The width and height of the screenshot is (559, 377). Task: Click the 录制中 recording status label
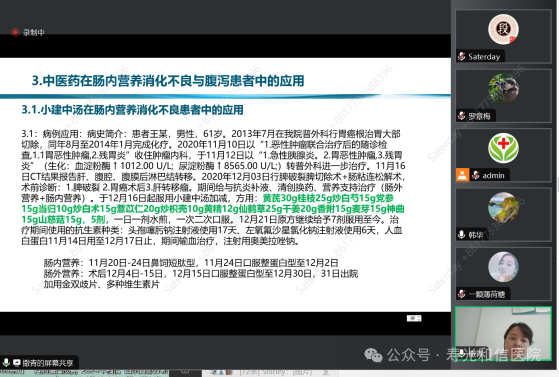(34, 32)
